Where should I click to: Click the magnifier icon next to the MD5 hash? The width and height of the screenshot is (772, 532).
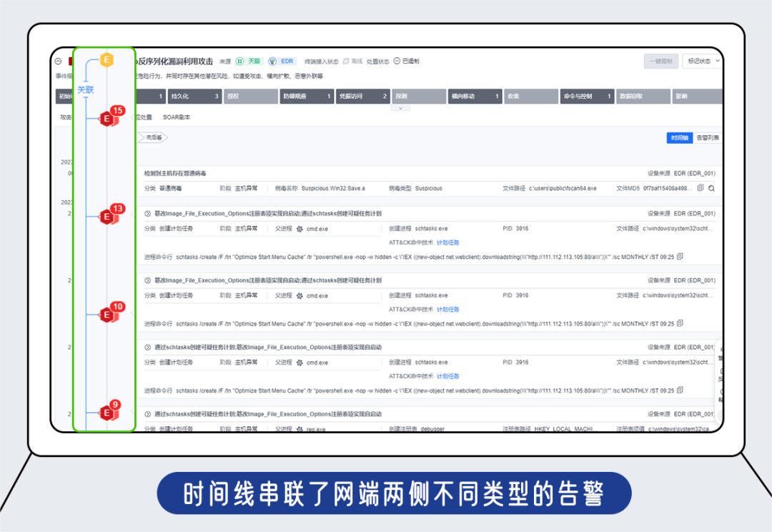pyautogui.click(x=712, y=187)
